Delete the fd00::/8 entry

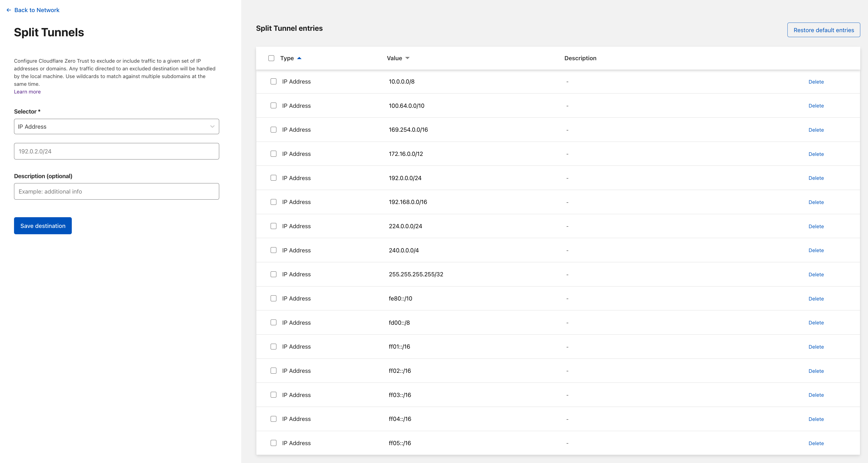click(x=816, y=323)
